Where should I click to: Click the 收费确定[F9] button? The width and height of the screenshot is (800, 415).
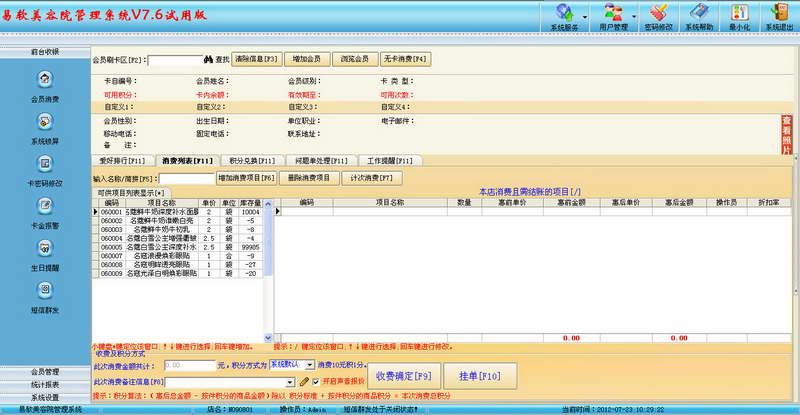[404, 376]
